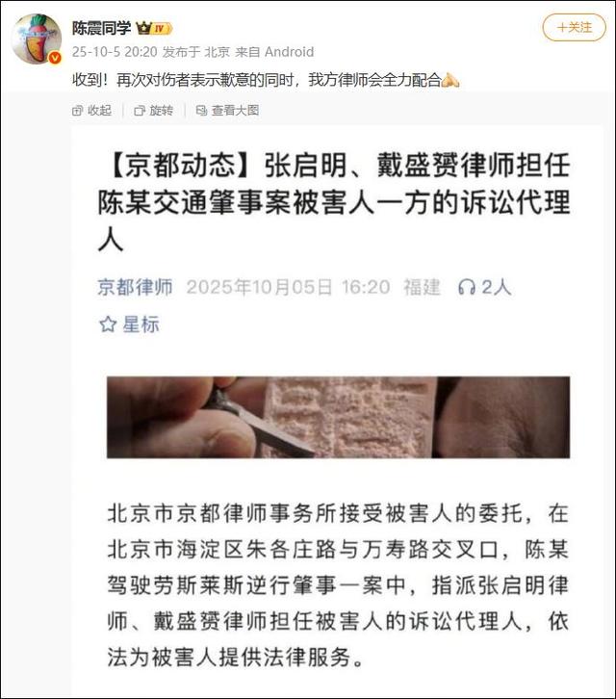Rotate the image with 旋转
Screen dimensions: 616x699
point(154,110)
